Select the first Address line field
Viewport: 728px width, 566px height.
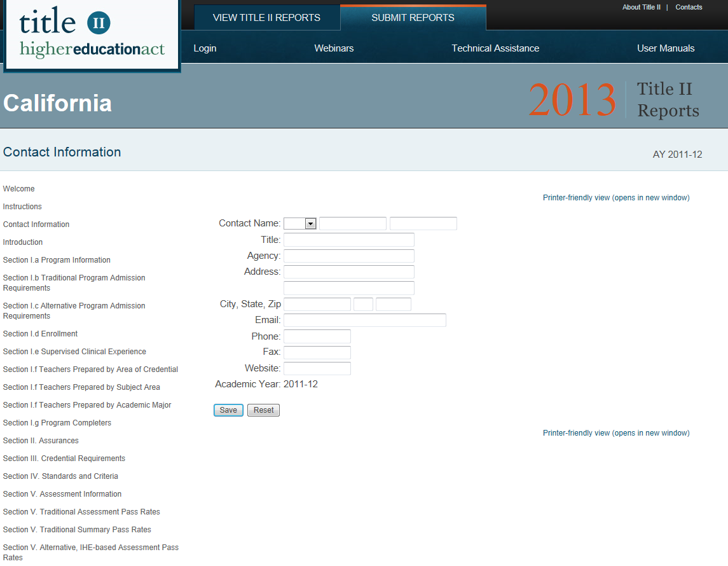(348, 272)
